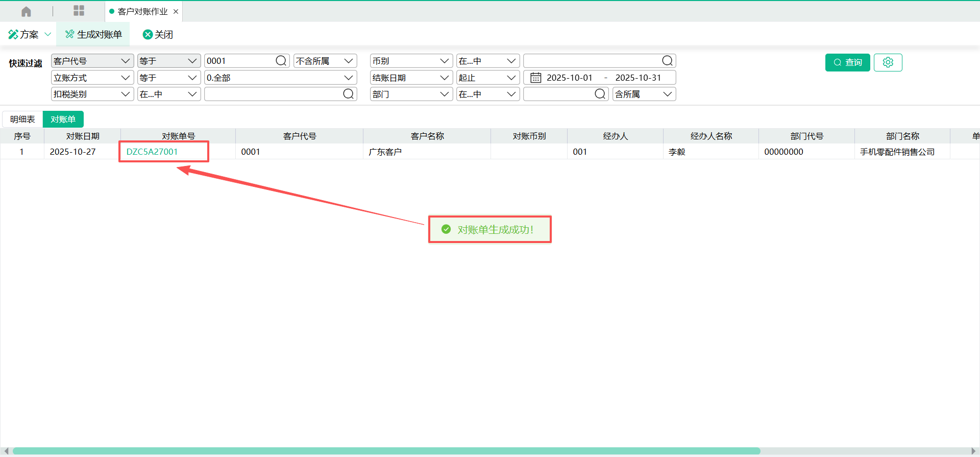Click the home icon in the tab bar
Image resolution: width=980 pixels, height=457 pixels.
[26, 11]
